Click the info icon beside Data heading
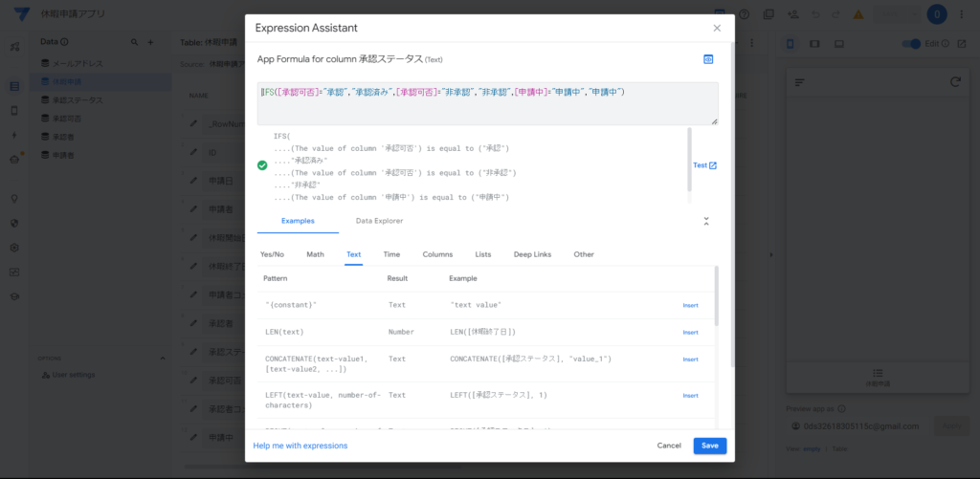 click(x=64, y=42)
